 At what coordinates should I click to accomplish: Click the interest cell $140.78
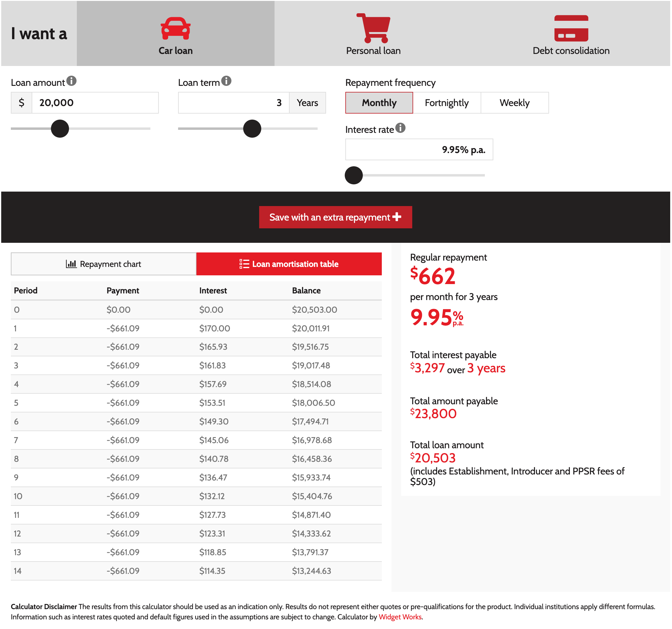(214, 459)
